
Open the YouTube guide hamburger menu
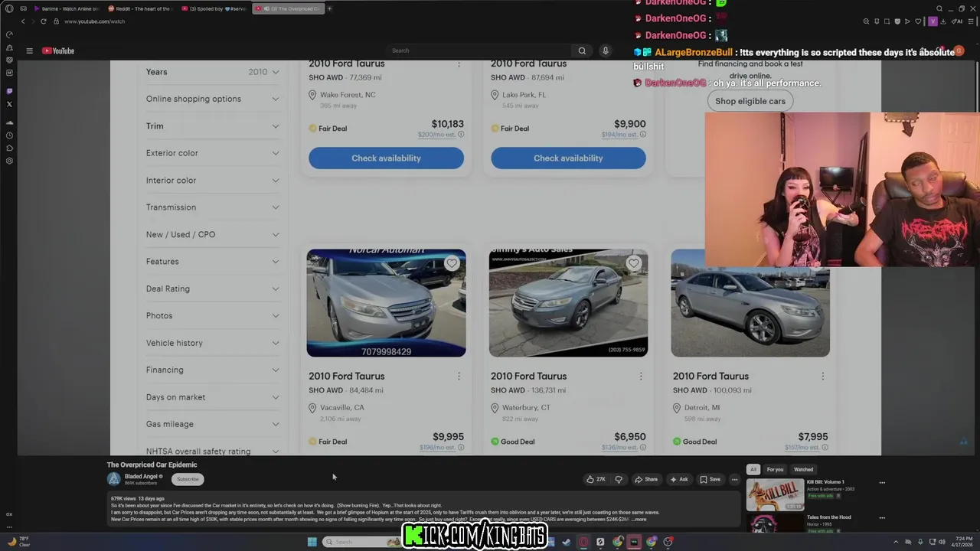tap(29, 51)
